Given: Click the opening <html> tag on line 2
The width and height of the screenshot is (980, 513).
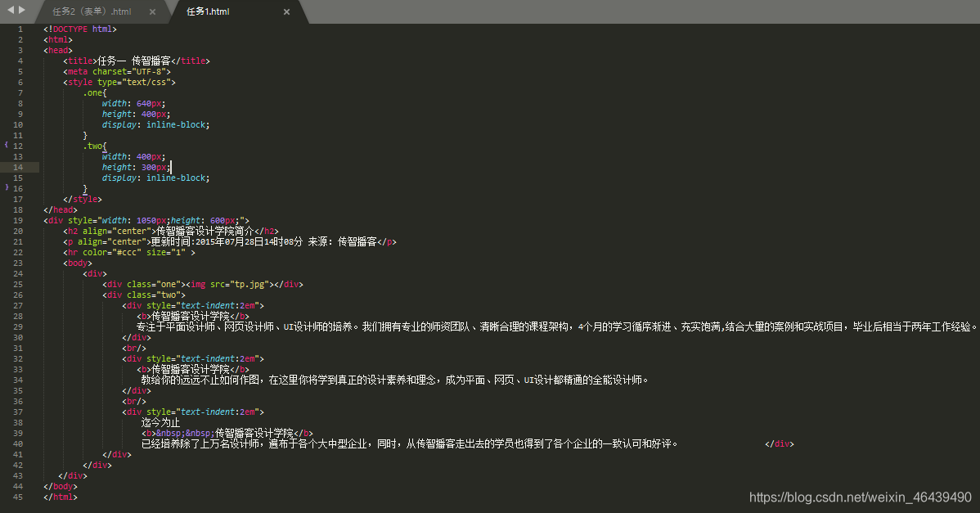Looking at the screenshot, I should [58, 40].
